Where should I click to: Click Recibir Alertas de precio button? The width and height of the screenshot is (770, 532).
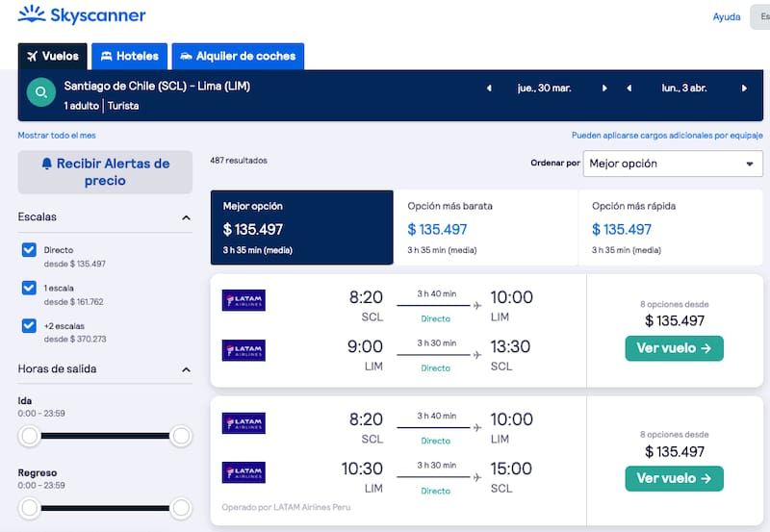pyautogui.click(x=105, y=172)
